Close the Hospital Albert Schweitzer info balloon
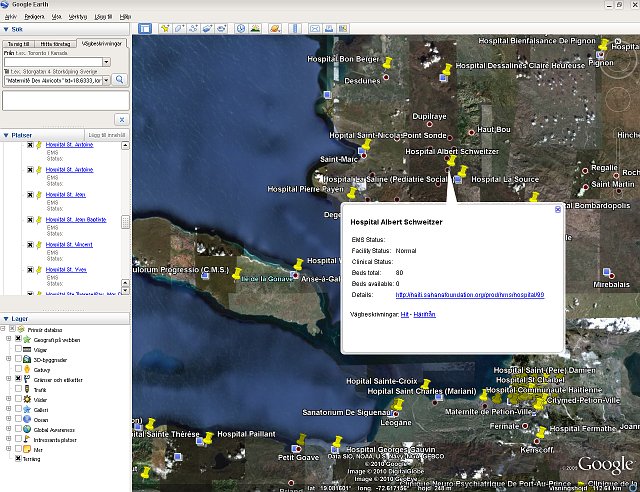This screenshot has width=640, height=492. pos(558,209)
